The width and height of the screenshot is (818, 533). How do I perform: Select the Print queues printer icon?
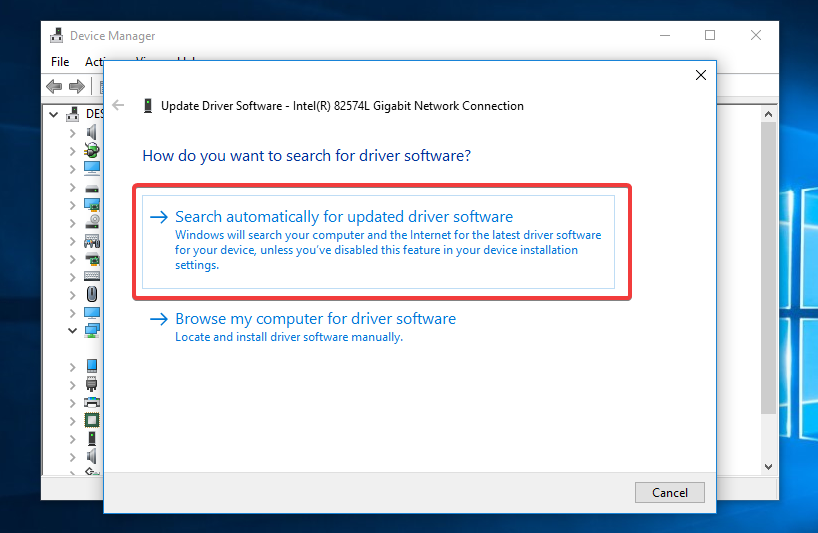point(92,402)
